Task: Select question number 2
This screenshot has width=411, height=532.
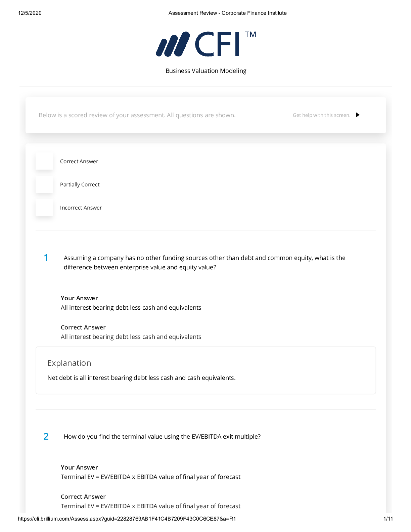Action: (46, 436)
